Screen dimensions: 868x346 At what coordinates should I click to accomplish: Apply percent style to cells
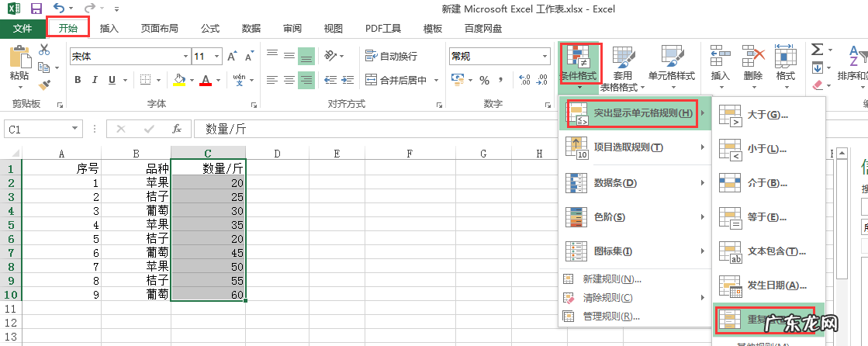click(x=484, y=81)
